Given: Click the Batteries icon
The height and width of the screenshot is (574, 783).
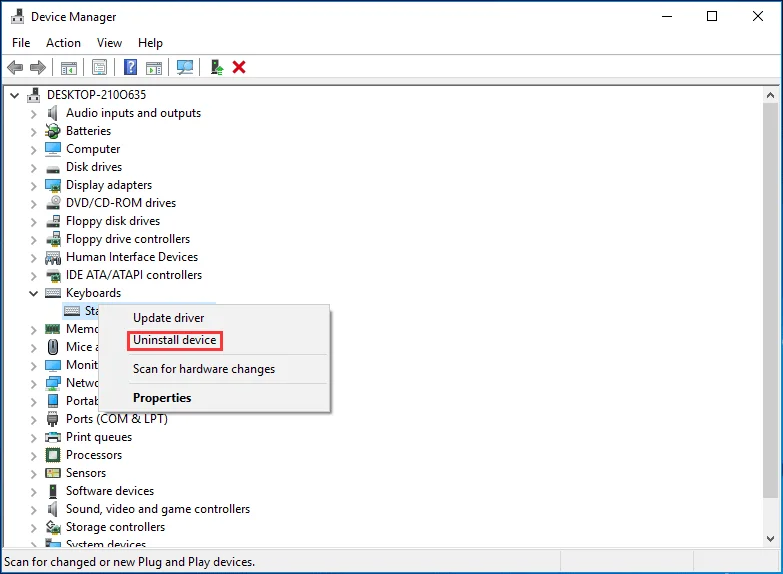Looking at the screenshot, I should (x=52, y=131).
